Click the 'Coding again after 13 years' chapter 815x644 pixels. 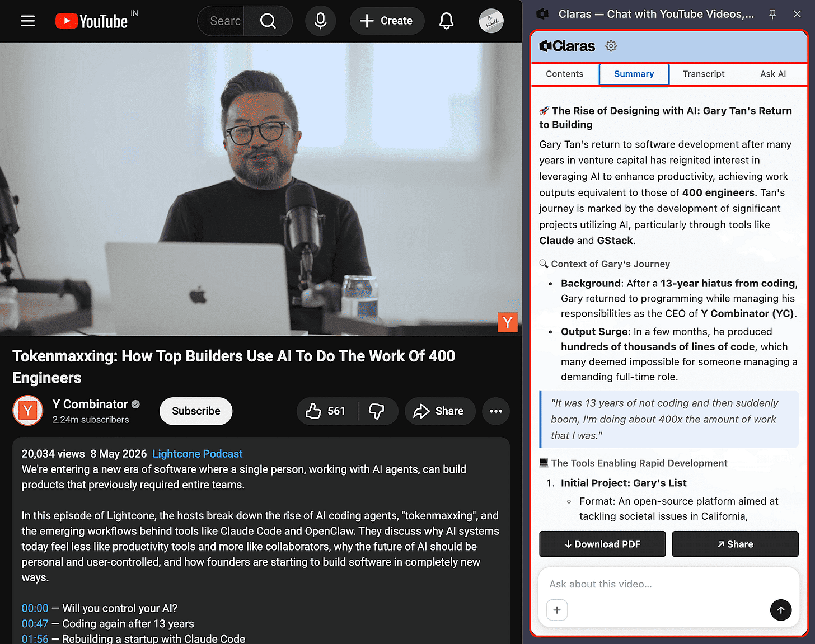[128, 624]
